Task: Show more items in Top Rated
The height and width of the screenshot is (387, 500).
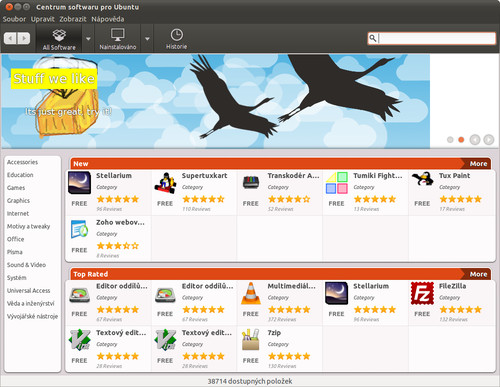Action: point(478,274)
